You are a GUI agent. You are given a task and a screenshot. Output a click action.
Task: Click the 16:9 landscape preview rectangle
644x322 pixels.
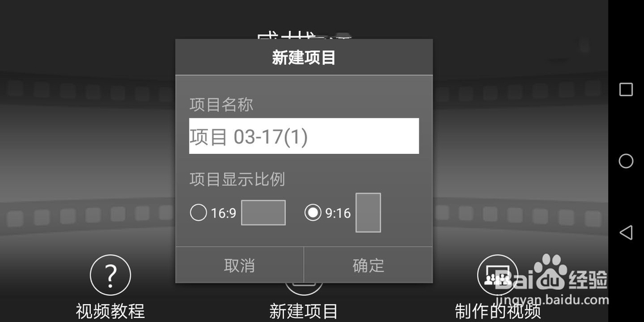click(x=263, y=213)
